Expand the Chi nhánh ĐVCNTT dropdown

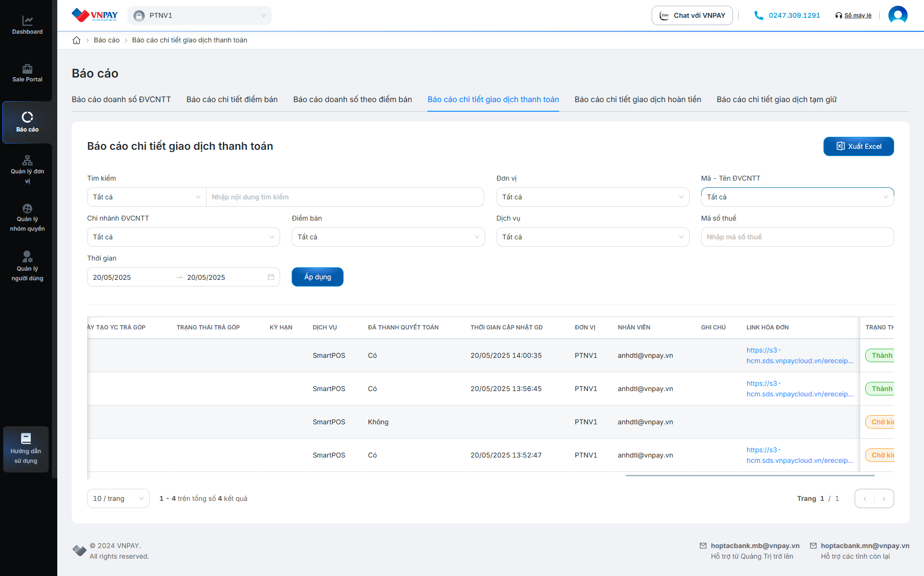click(x=183, y=237)
